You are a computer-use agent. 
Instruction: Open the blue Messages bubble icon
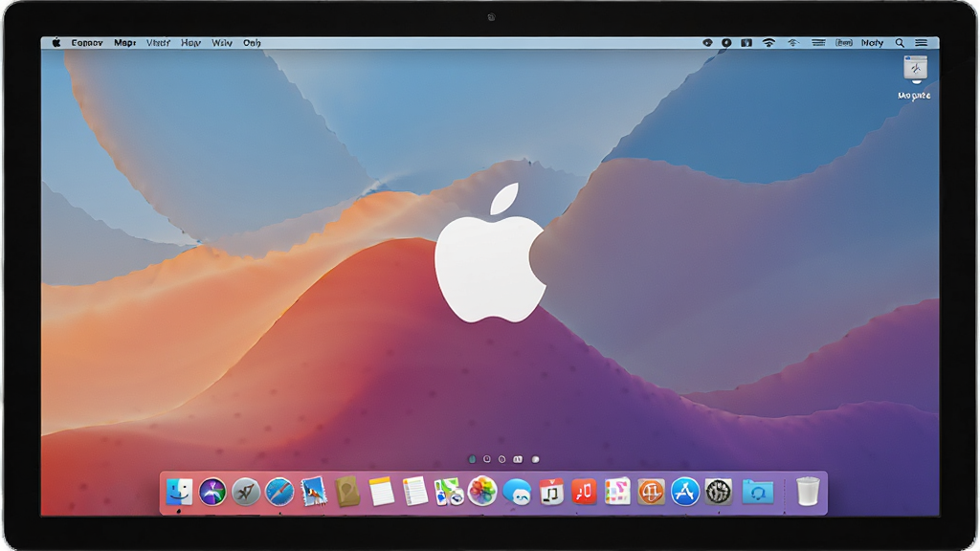pos(517,493)
